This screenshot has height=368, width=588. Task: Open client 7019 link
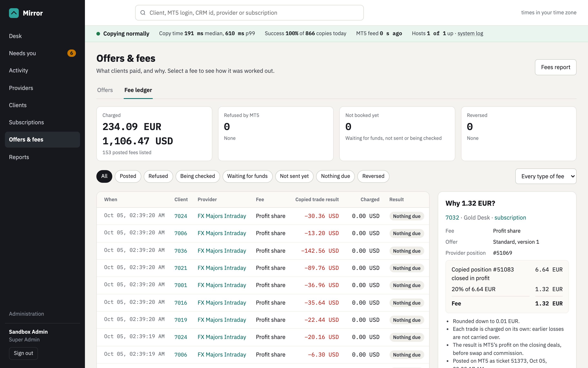tap(181, 320)
